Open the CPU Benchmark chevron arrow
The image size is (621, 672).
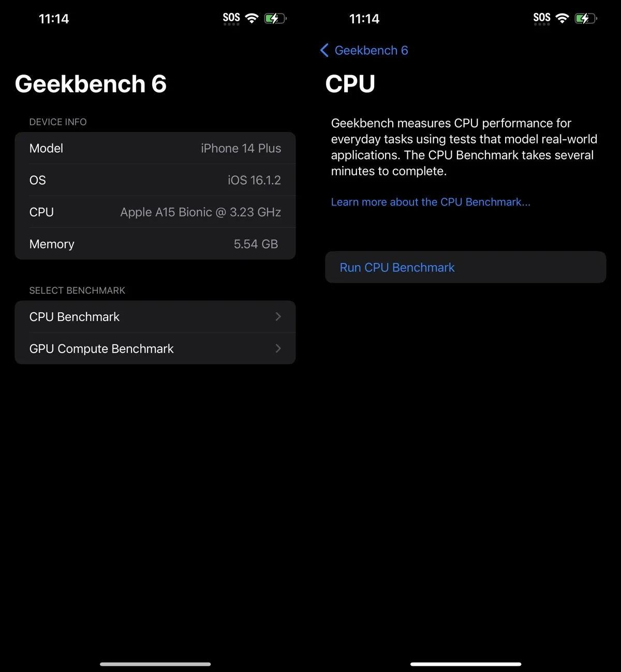coord(278,316)
